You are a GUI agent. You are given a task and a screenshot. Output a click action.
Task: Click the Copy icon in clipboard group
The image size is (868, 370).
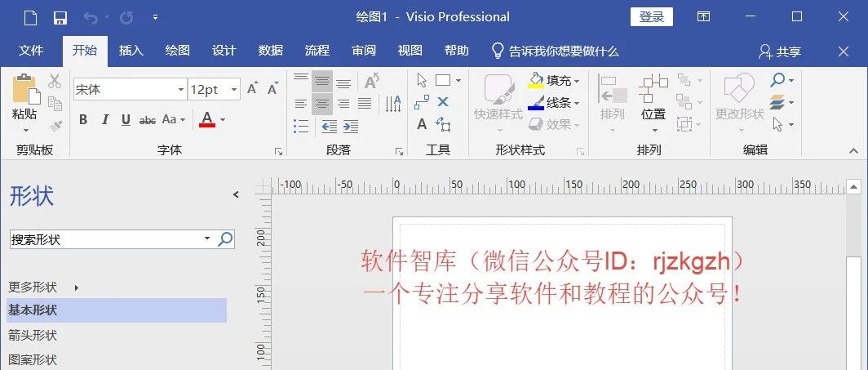(54, 104)
